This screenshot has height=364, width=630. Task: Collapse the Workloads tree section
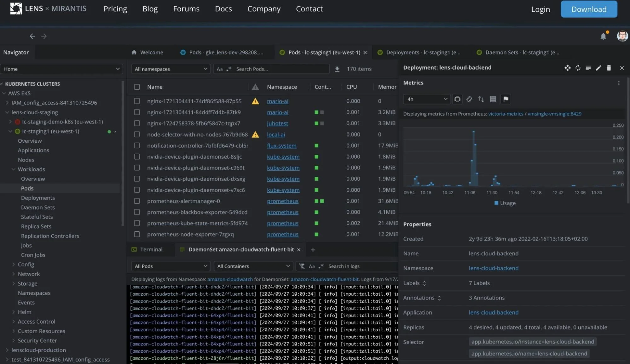pyautogui.click(x=14, y=169)
